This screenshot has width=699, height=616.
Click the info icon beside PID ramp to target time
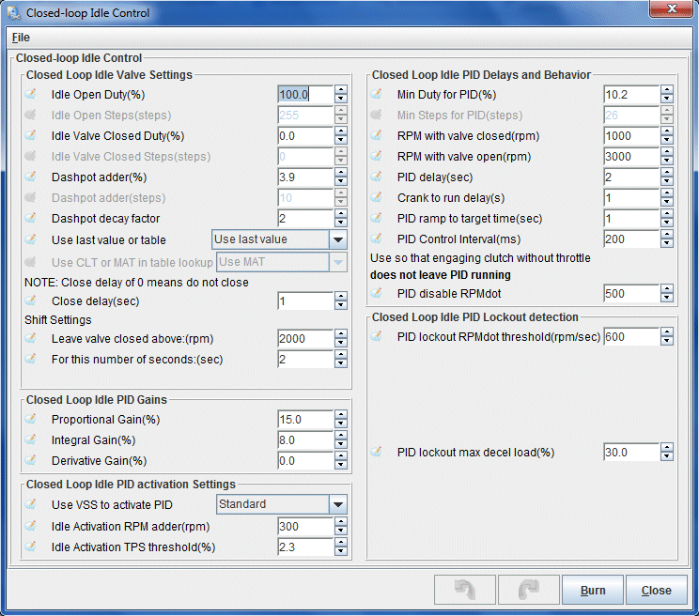coord(376,218)
